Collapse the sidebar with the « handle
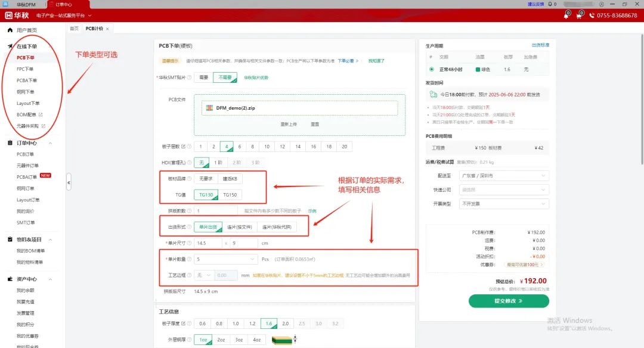644x348 pixels. (x=69, y=182)
